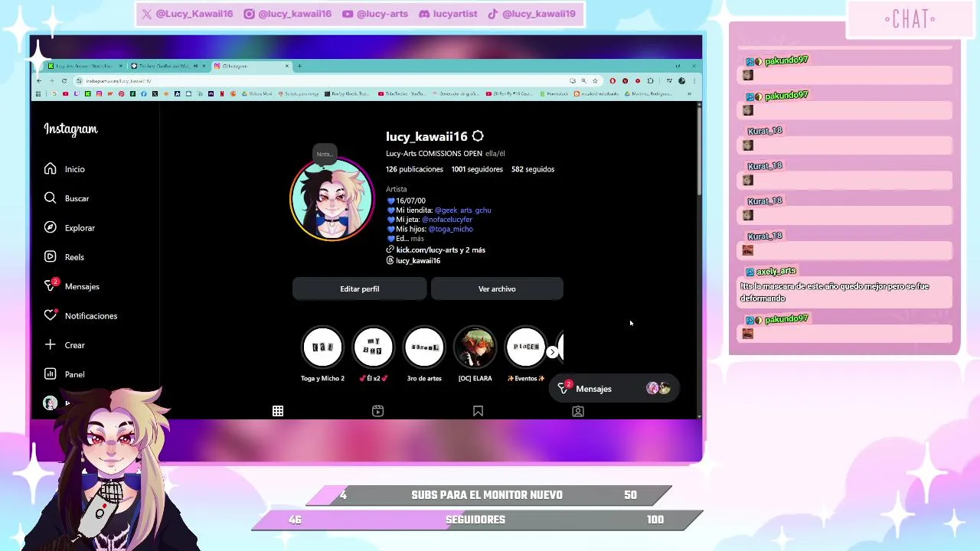
Task: Open Explorar in the sidebar
Action: pos(70,228)
